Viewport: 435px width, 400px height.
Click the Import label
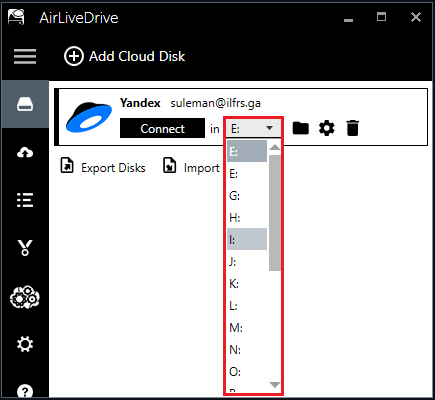click(x=202, y=168)
